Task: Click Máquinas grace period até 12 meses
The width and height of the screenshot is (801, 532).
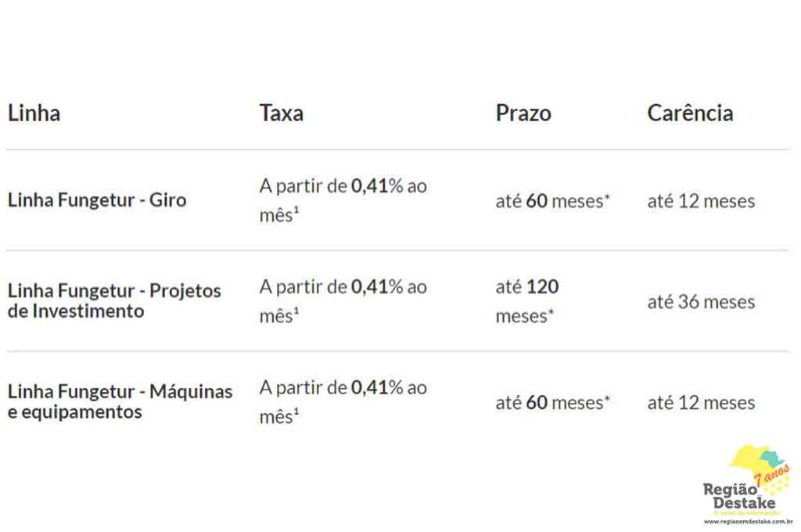Action: (x=701, y=403)
